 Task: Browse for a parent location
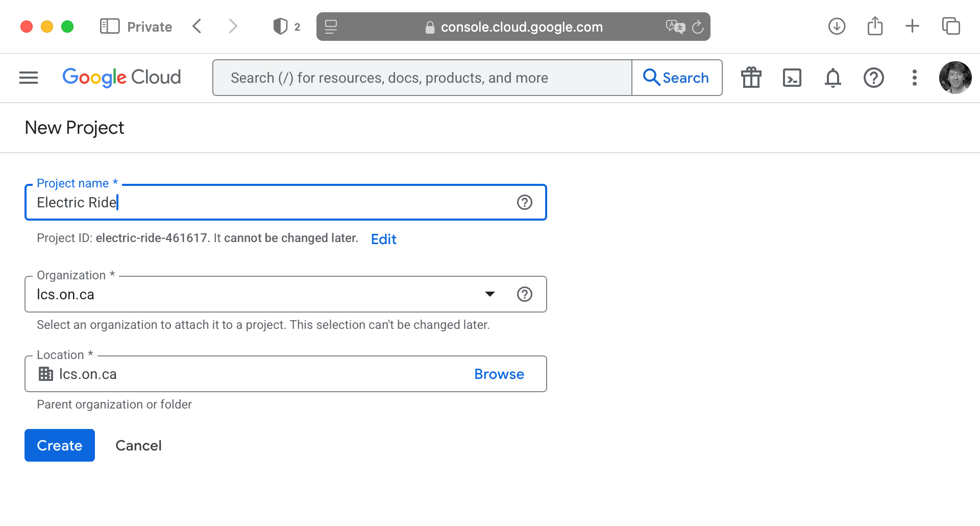499,374
